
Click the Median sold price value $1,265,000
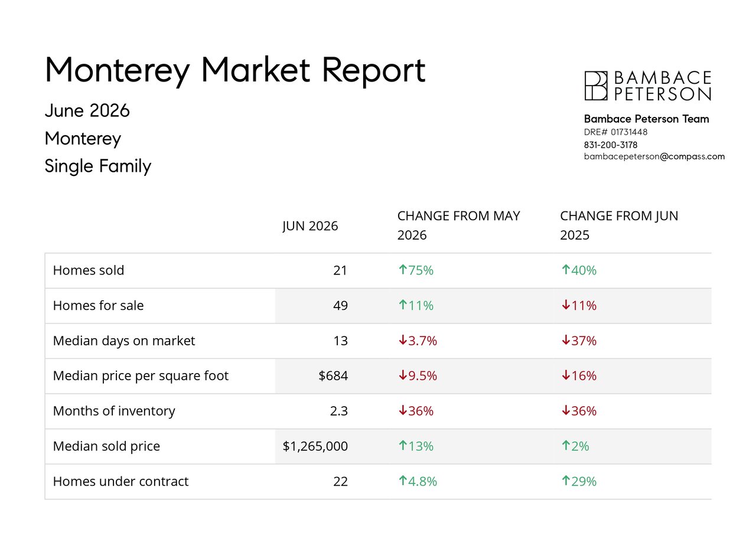coord(315,446)
